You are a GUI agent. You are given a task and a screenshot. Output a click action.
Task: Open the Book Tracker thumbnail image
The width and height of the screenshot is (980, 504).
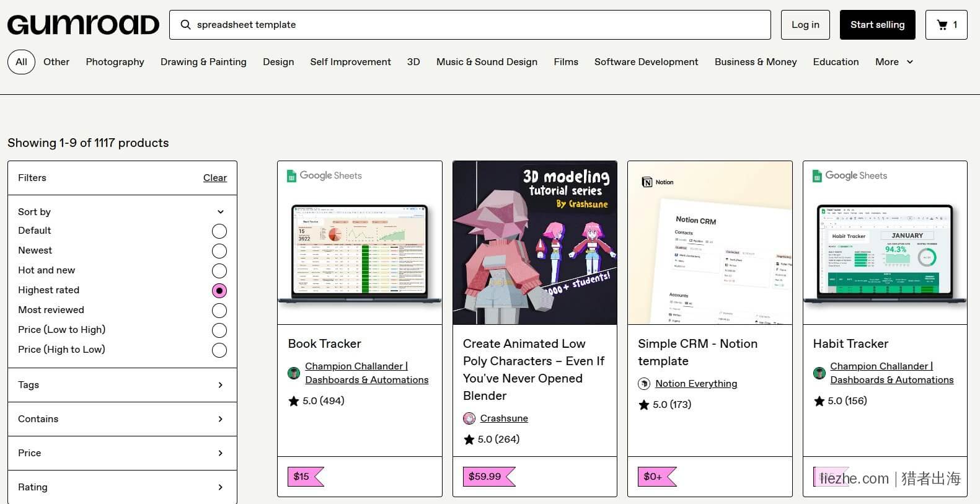tap(360, 243)
